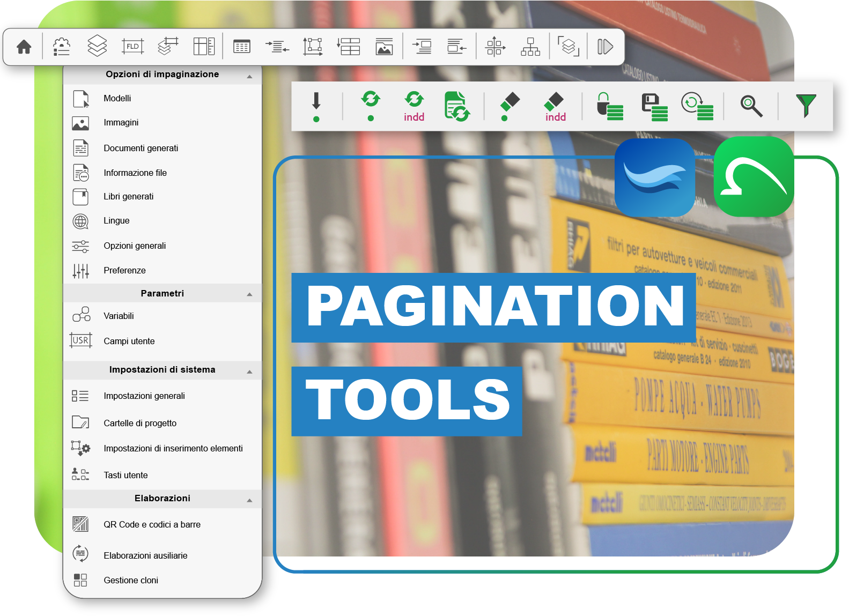Click the magnifying glass search icon
849x616 pixels.
tap(751, 106)
